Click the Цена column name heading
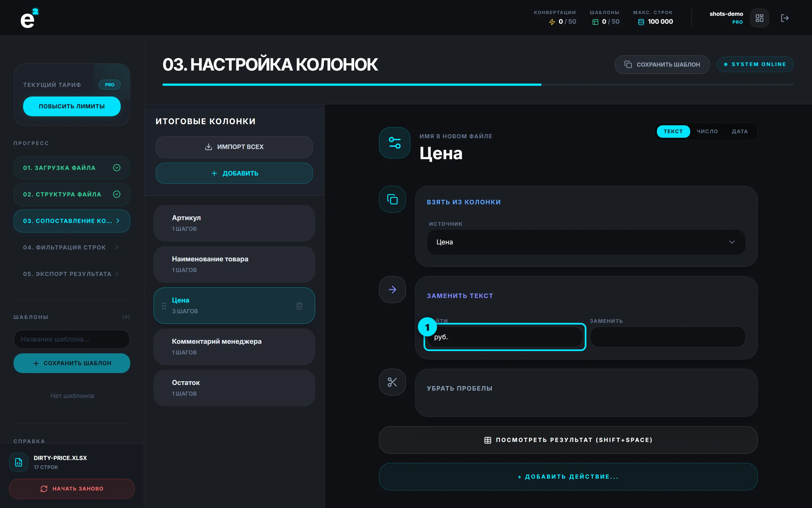 (x=441, y=154)
